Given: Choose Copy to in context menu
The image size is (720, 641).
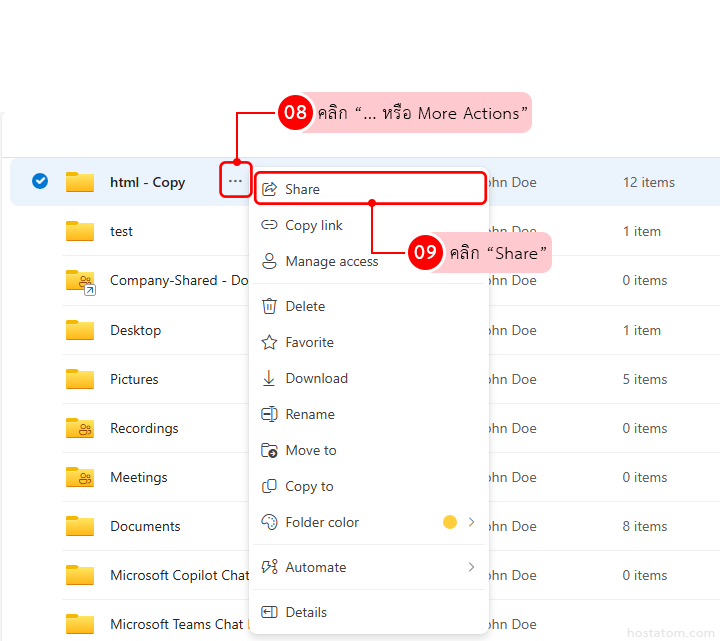Looking at the screenshot, I should tap(309, 486).
